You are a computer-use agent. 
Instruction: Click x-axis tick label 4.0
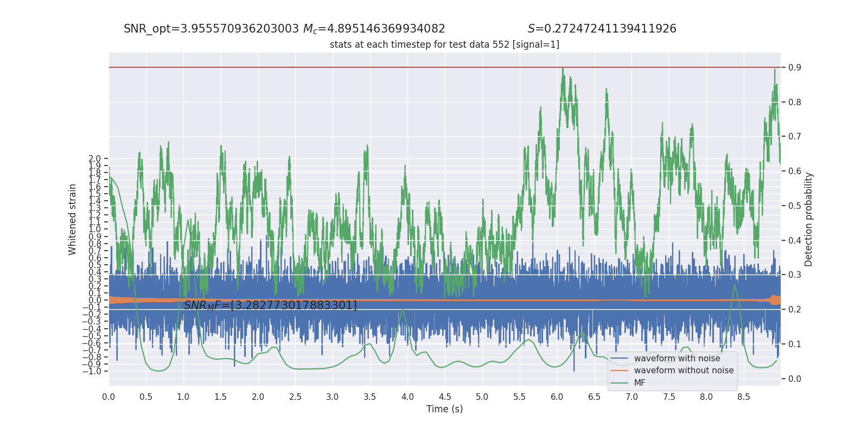pyautogui.click(x=407, y=397)
